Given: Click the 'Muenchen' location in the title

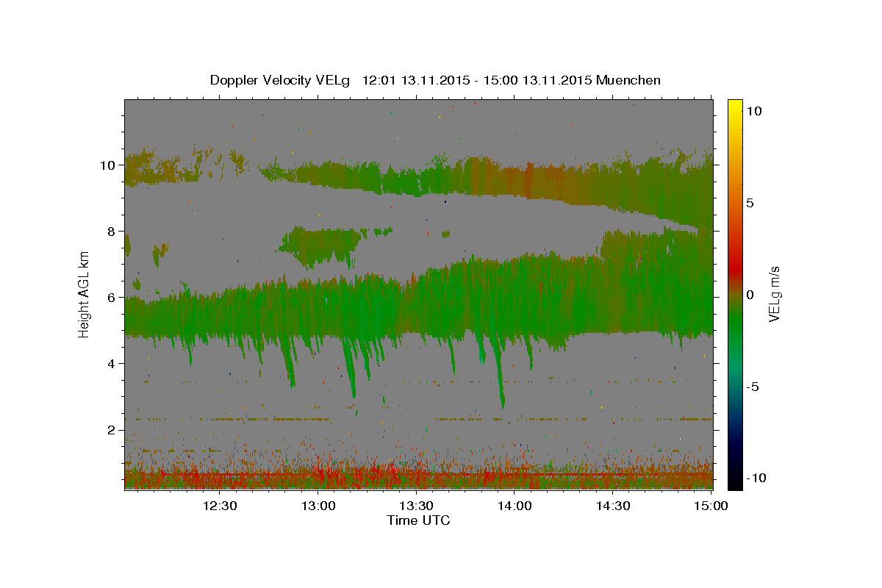Looking at the screenshot, I should pyautogui.click(x=628, y=80).
